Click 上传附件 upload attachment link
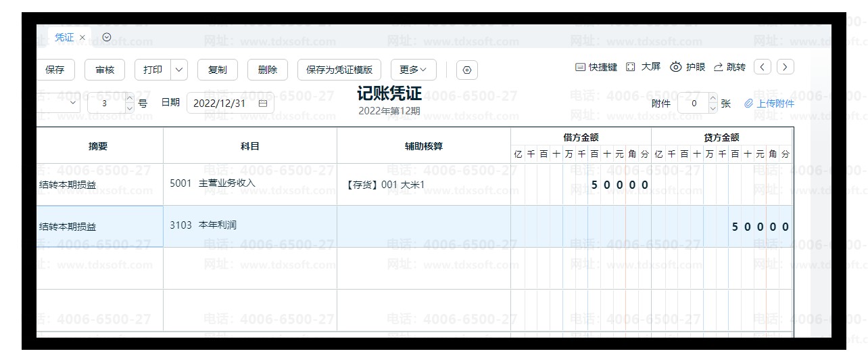Viewport: 868px width, 362px height. point(769,104)
